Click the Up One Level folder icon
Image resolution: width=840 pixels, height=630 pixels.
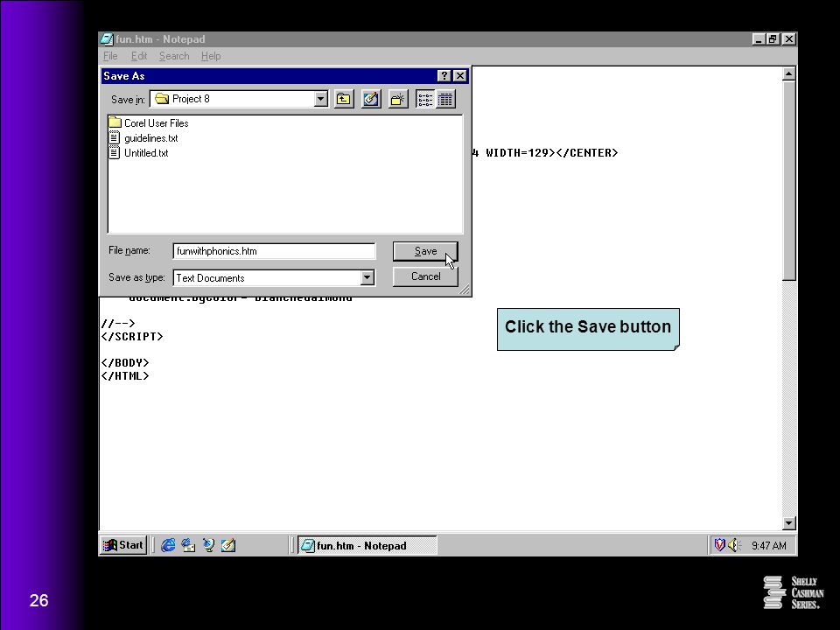click(343, 99)
